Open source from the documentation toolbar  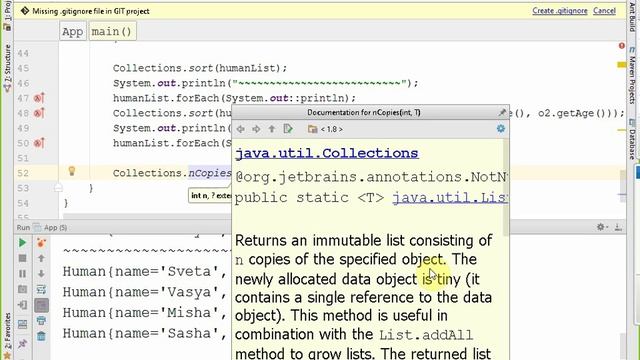288,129
